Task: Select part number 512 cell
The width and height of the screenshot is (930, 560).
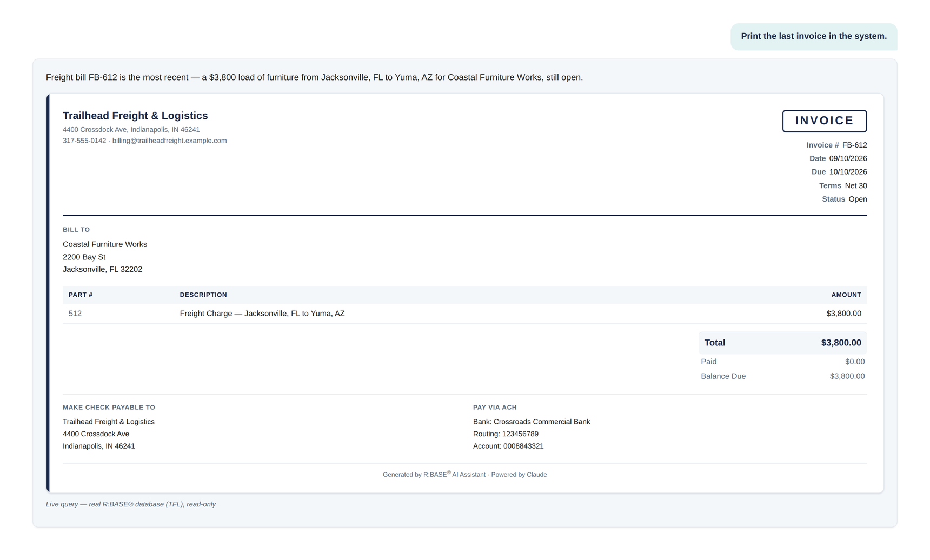Action: (75, 314)
